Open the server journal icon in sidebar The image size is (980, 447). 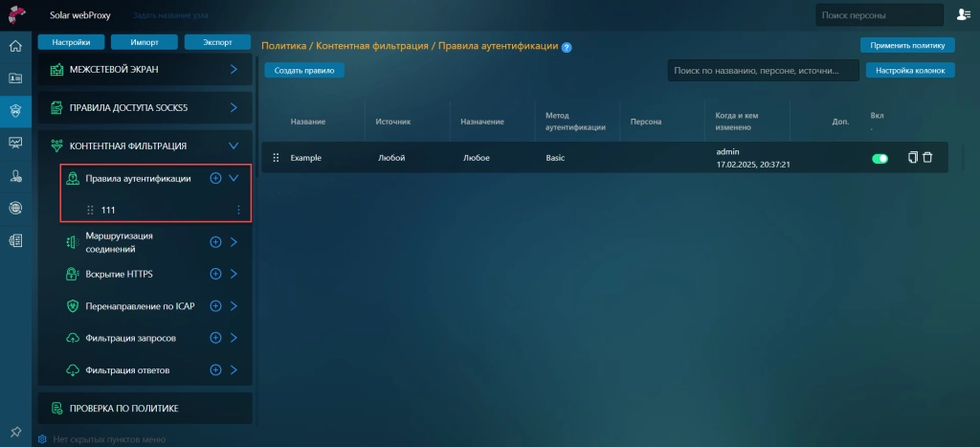point(15,240)
